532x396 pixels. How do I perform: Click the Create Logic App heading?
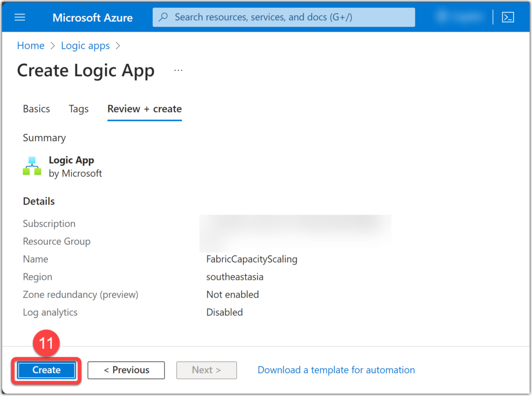pyautogui.click(x=86, y=71)
